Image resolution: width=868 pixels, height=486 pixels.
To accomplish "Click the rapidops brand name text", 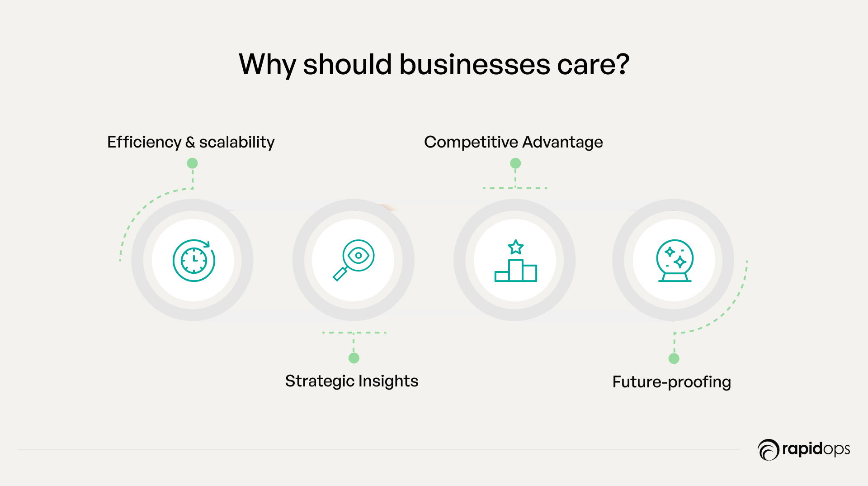I will 816,449.
